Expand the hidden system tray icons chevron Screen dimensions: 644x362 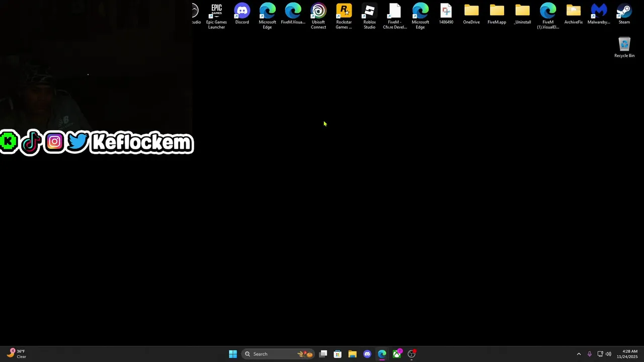pos(579,354)
